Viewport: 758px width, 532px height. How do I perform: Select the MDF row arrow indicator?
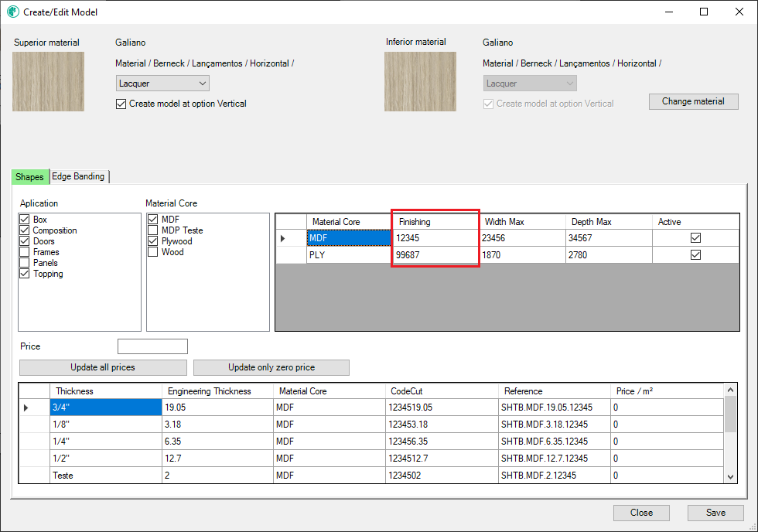pos(283,238)
